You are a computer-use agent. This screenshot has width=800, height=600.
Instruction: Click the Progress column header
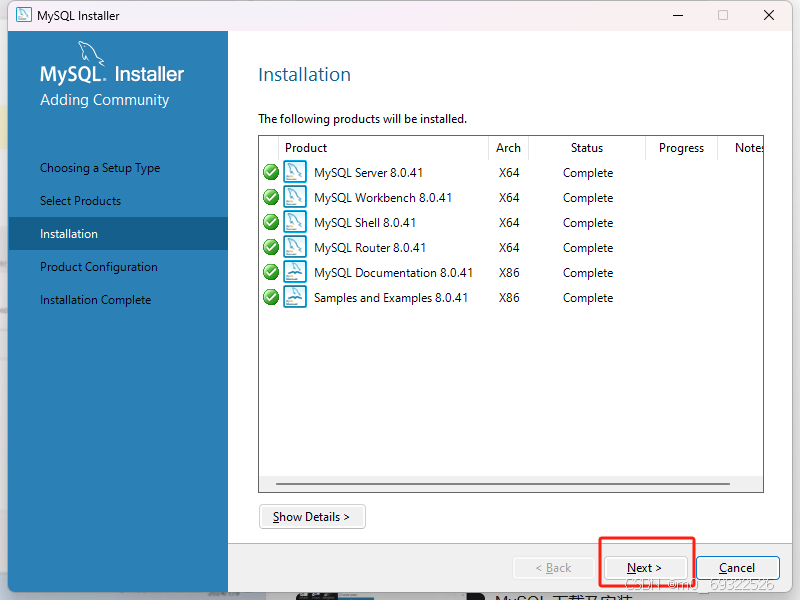click(681, 148)
